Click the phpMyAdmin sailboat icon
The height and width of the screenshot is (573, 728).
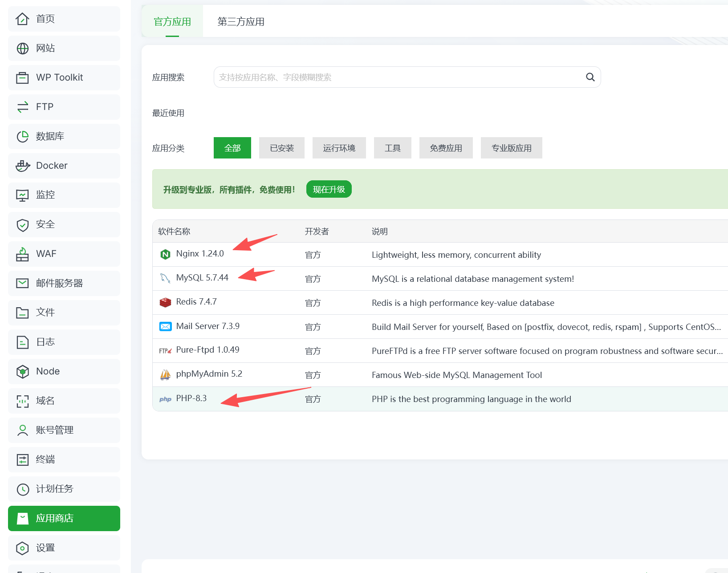pos(165,375)
